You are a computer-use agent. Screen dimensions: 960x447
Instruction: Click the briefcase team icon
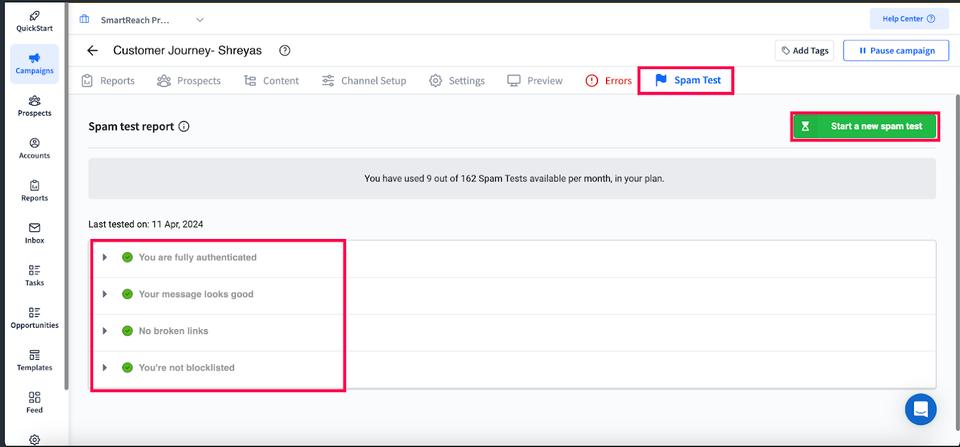(x=84, y=20)
